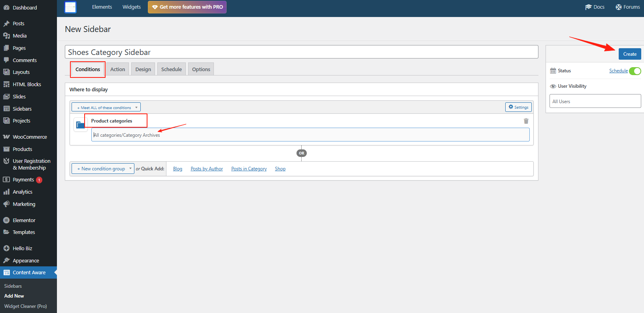Open the All Users visibility selector
Screen dimensions: 644x313
tap(595, 101)
